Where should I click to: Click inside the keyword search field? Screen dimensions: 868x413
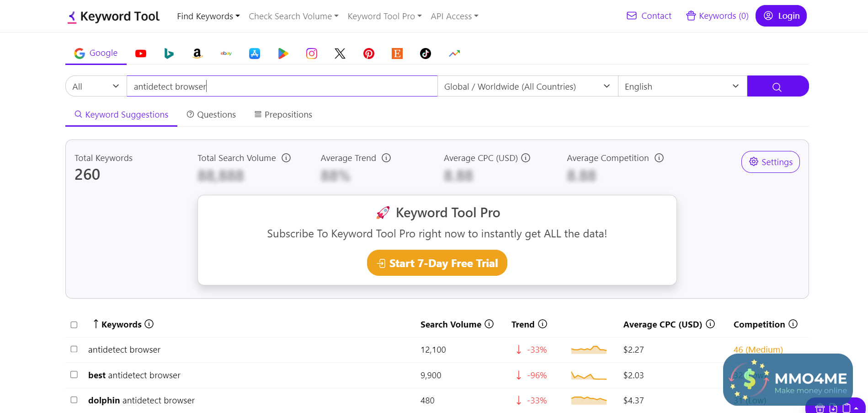[x=282, y=86]
